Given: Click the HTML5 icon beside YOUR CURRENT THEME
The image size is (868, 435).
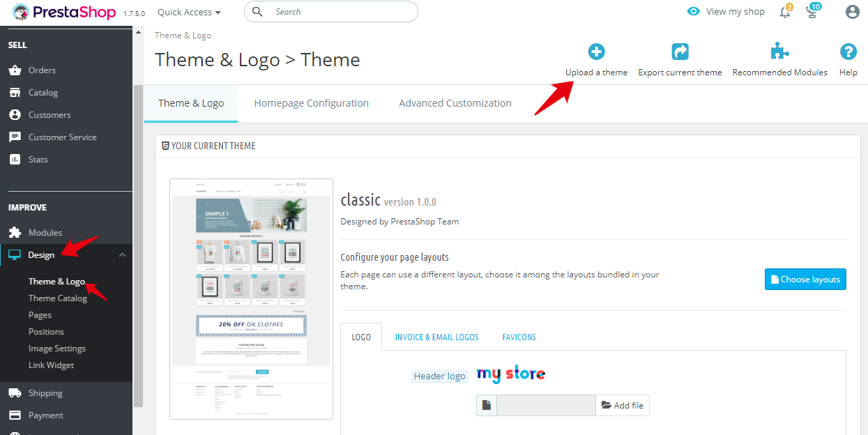Looking at the screenshot, I should (165, 146).
